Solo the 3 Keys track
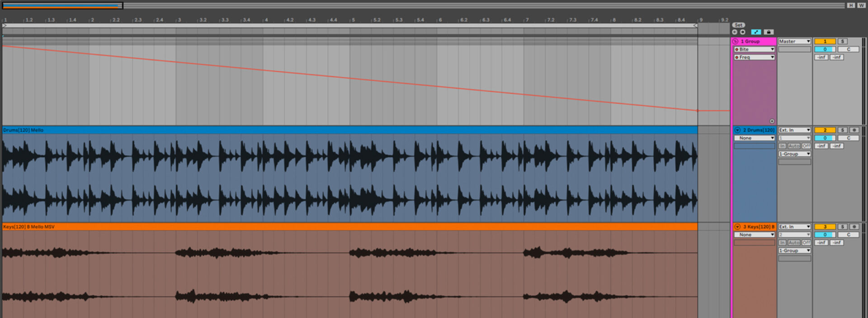 pos(843,227)
